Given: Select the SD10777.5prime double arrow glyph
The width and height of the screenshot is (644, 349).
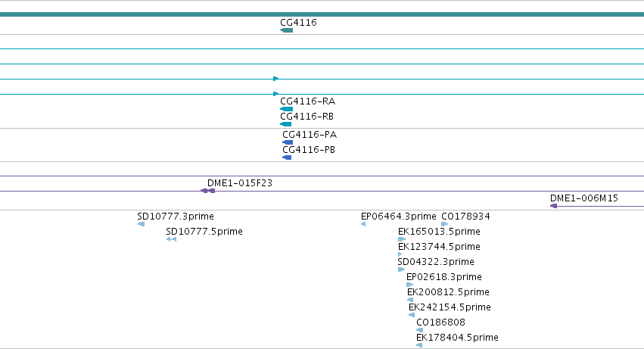Looking at the screenshot, I should click(x=171, y=239).
